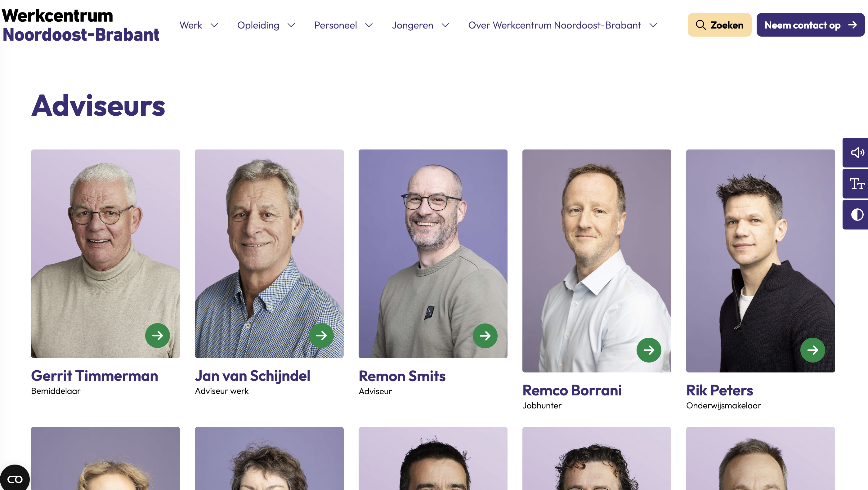Toggle high contrast mode
Screen dimensions: 868x490
(x=857, y=215)
